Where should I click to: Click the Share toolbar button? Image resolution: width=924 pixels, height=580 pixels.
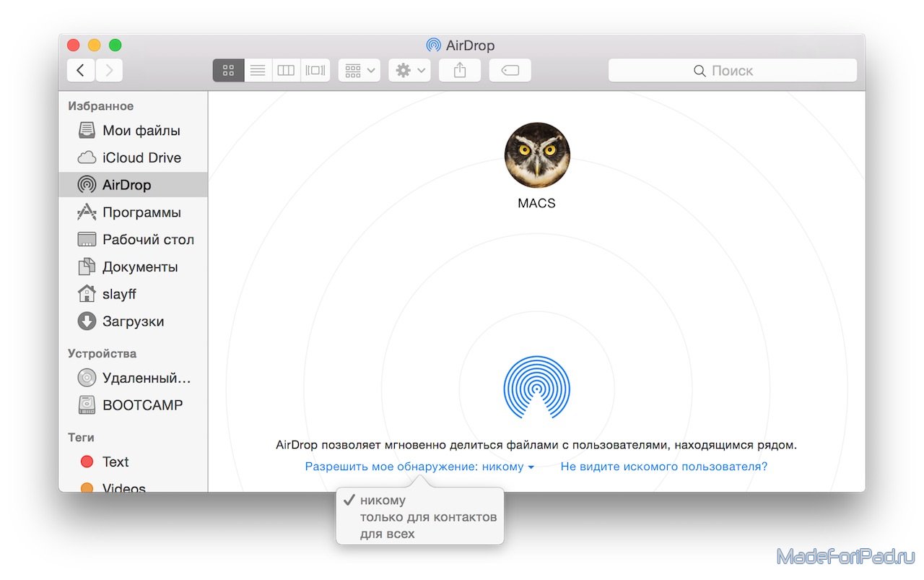pyautogui.click(x=460, y=70)
